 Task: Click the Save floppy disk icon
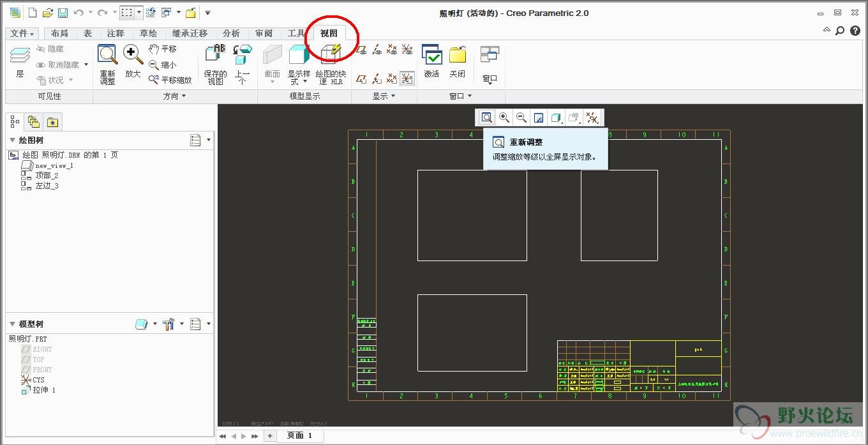pyautogui.click(x=63, y=13)
